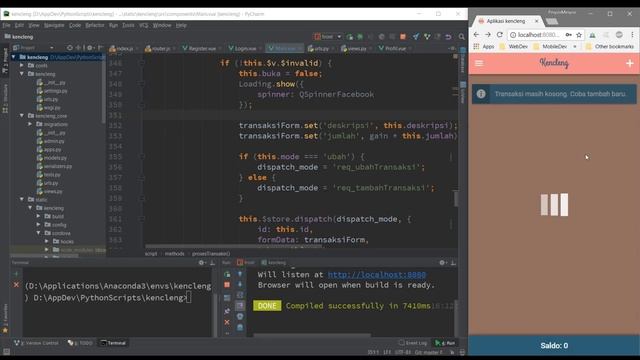Click the scroll-from-source target icon in Project panel

pos(70,48)
